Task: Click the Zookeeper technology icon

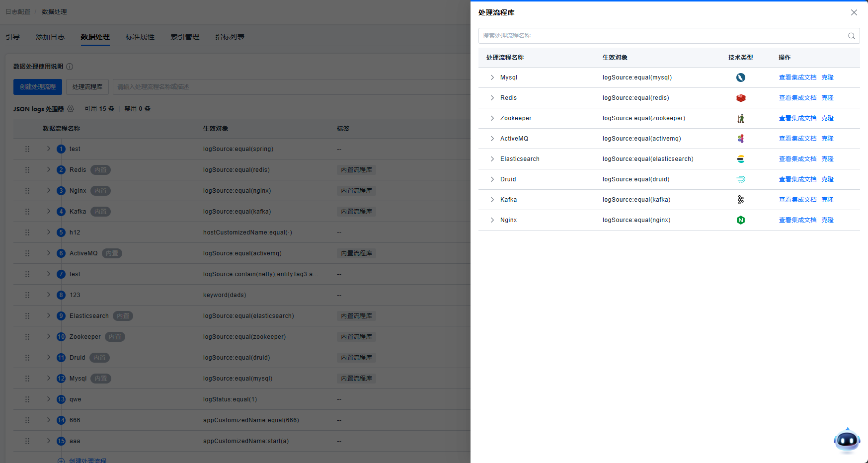Action: [740, 118]
